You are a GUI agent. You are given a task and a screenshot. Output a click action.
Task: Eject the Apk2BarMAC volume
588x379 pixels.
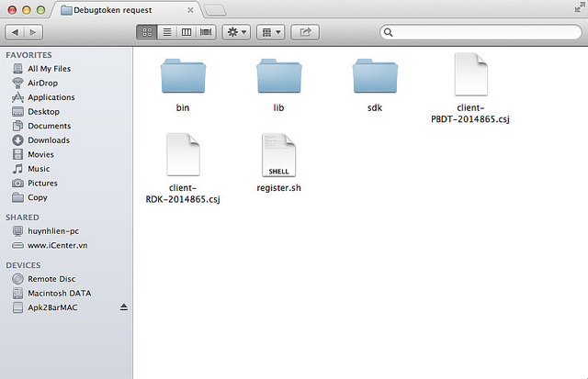124,307
